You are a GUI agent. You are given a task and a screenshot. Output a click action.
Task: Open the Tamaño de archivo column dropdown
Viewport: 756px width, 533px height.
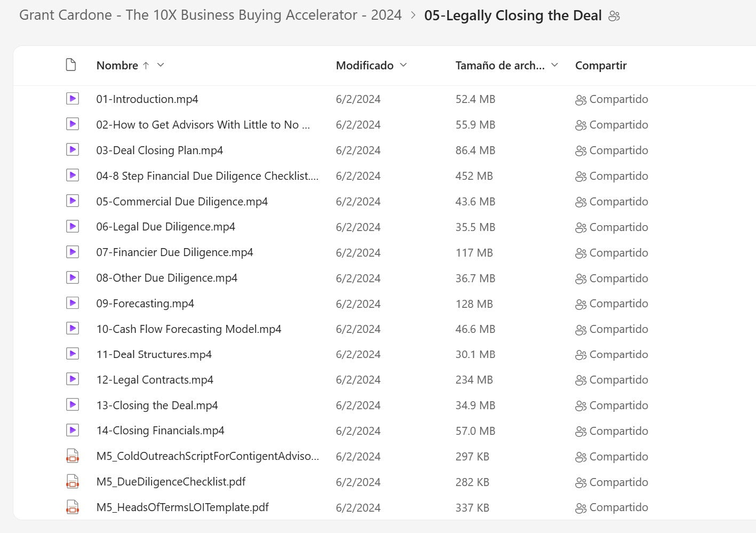point(554,65)
